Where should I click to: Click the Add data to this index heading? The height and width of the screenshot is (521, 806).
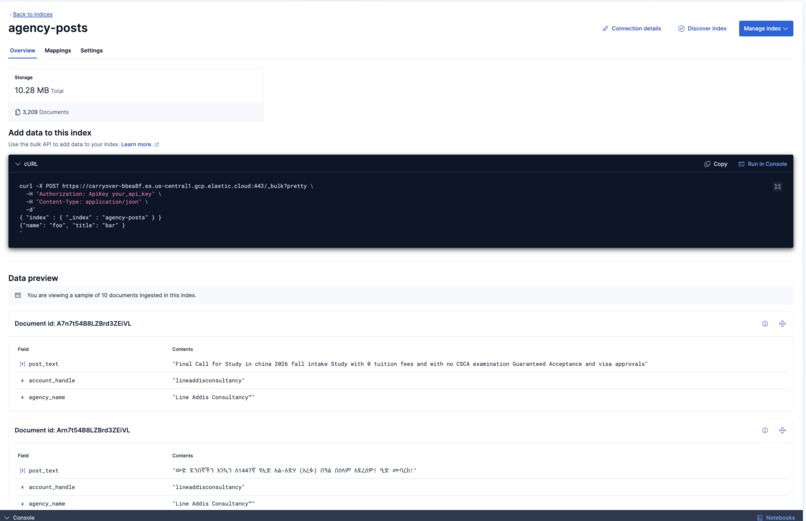point(50,133)
